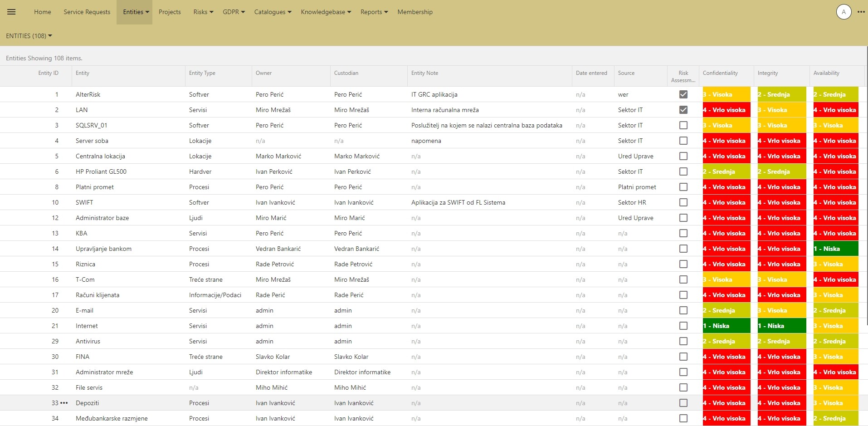Image resolution: width=868 pixels, height=426 pixels.
Task: Click the user avatar icon "A"
Action: click(844, 12)
